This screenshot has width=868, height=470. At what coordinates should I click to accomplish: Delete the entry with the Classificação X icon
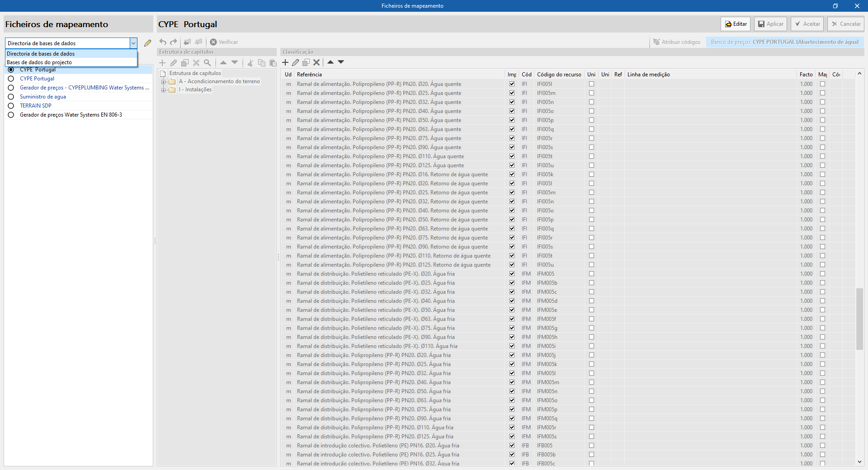(x=316, y=62)
